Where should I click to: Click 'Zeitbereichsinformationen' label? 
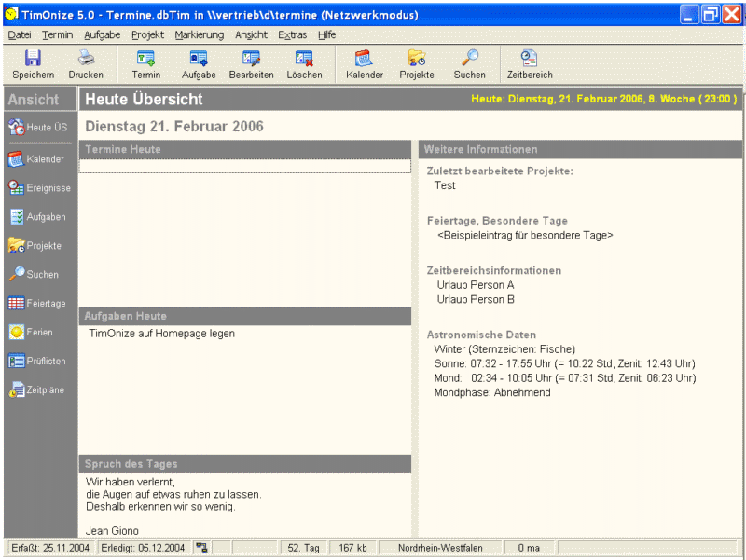coord(494,270)
